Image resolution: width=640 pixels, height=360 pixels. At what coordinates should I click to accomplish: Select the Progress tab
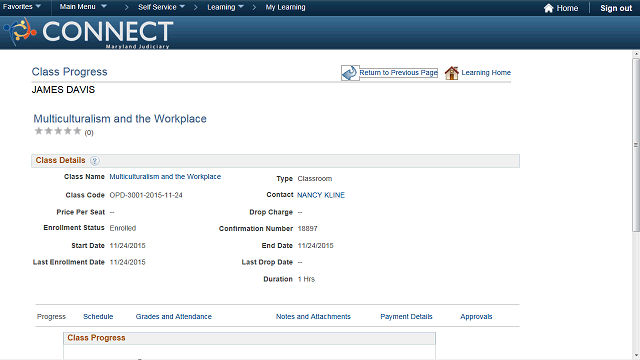(x=51, y=317)
